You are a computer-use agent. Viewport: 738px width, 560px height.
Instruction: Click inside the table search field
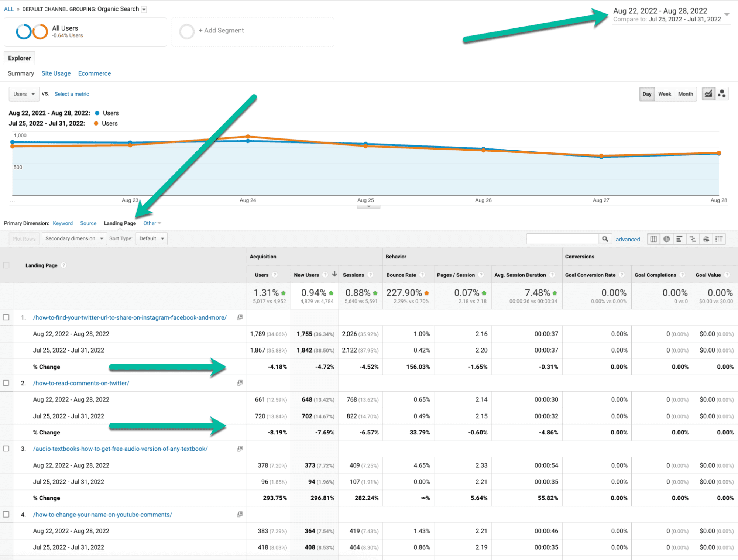562,239
